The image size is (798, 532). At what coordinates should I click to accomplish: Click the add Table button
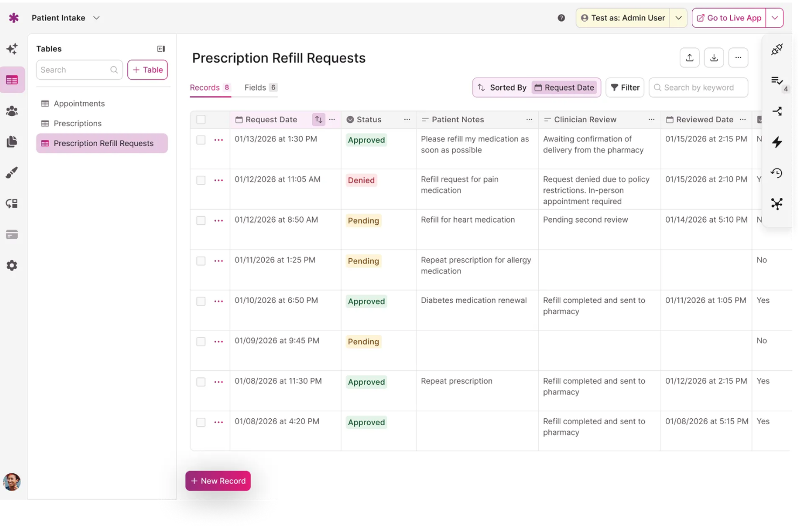(148, 70)
